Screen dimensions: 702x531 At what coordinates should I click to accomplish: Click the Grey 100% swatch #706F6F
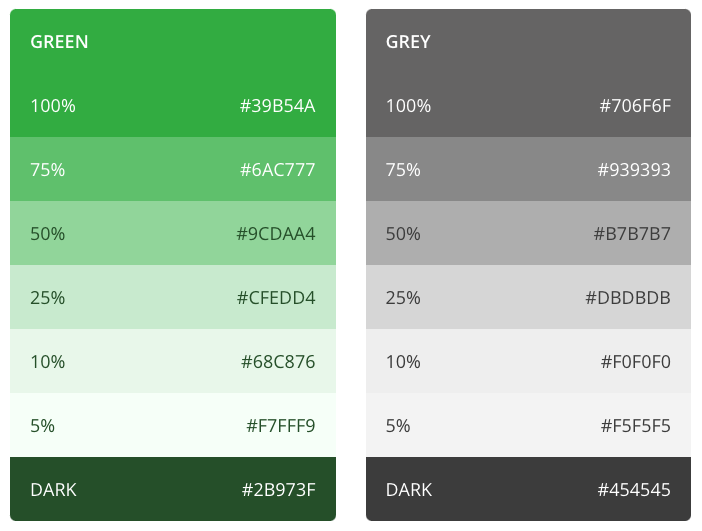528,106
